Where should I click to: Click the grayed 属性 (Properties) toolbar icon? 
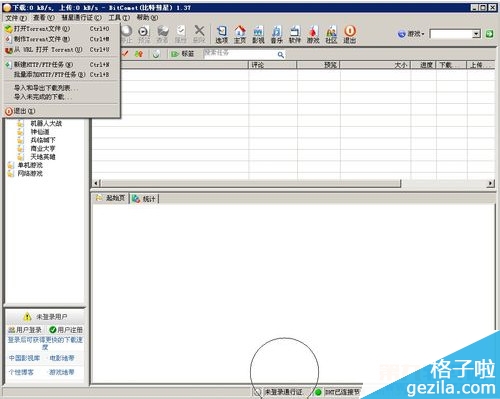(x=181, y=35)
